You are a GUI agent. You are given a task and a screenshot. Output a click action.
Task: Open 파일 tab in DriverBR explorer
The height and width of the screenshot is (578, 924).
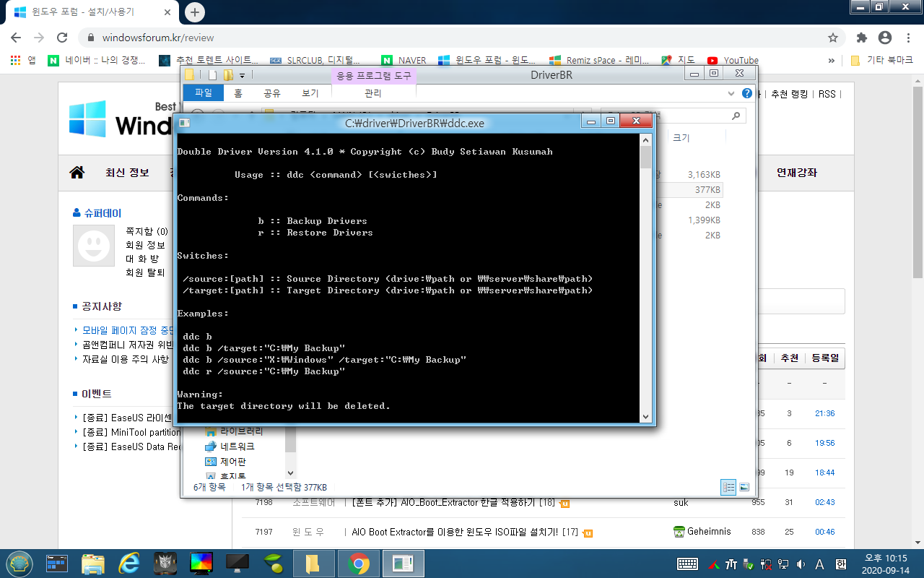[204, 92]
